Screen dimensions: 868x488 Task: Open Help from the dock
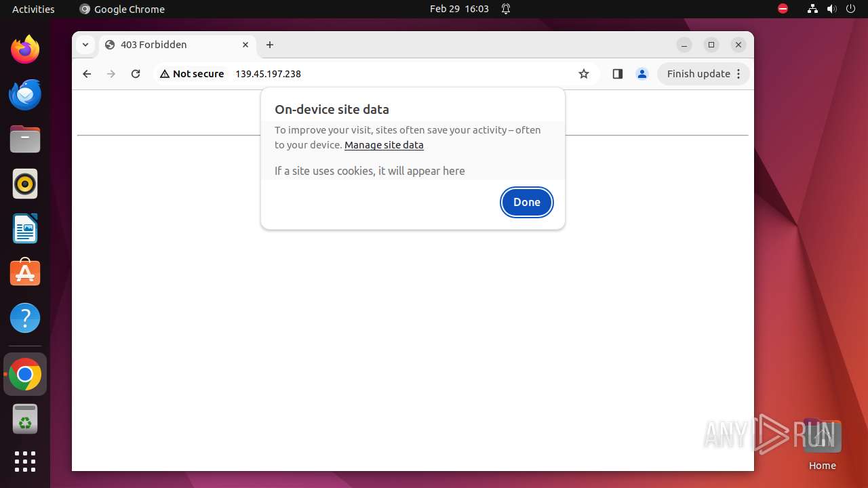[25, 318]
